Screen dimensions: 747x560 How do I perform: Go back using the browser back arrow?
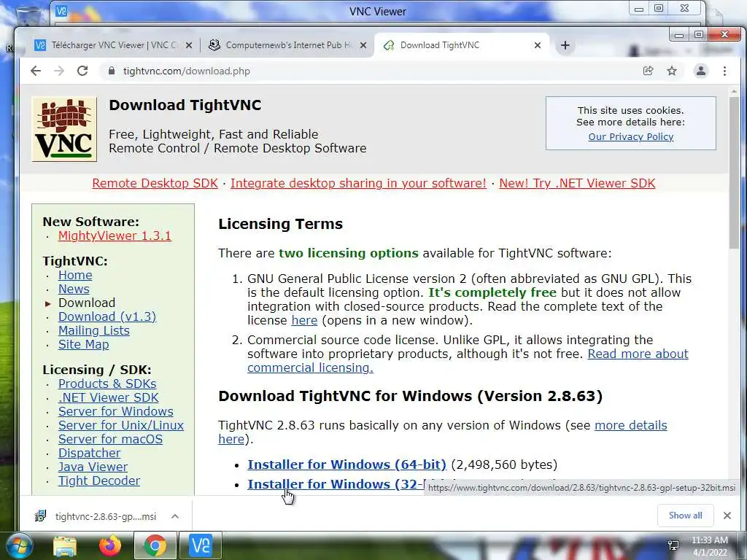(36, 71)
